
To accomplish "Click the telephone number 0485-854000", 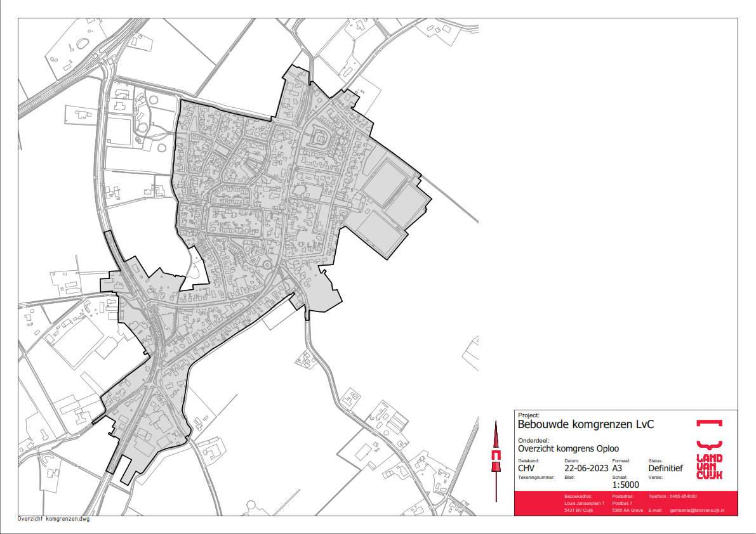I will (x=682, y=496).
